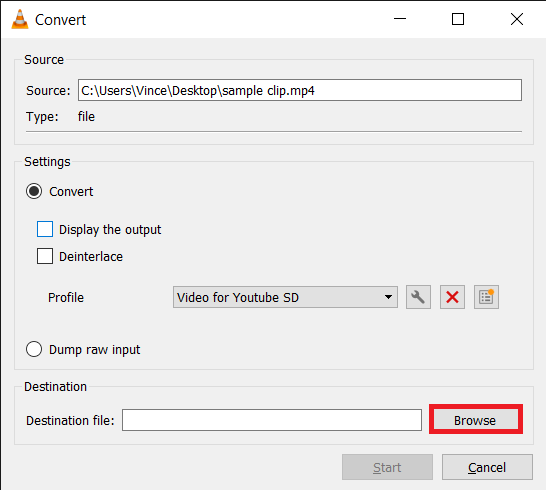Click the Start button
Image resolution: width=546 pixels, height=490 pixels.
(x=387, y=467)
